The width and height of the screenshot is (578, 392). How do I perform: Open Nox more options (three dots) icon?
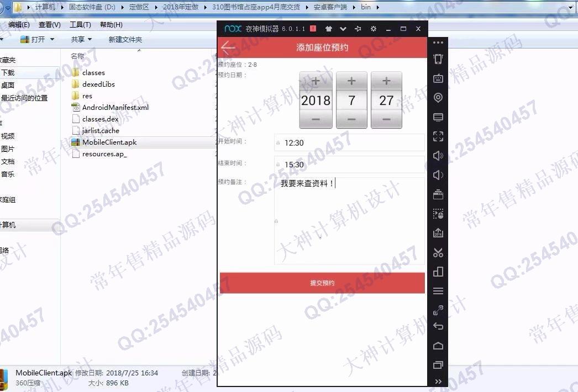[x=438, y=43]
